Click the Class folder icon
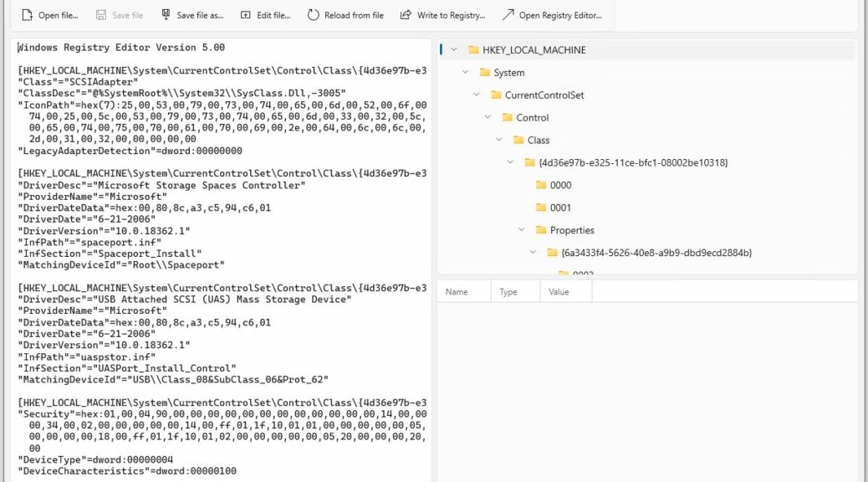868x482 pixels. click(518, 141)
